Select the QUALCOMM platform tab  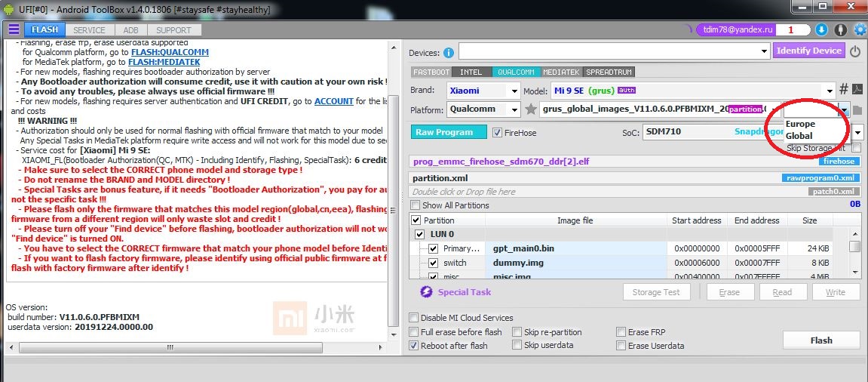[515, 72]
